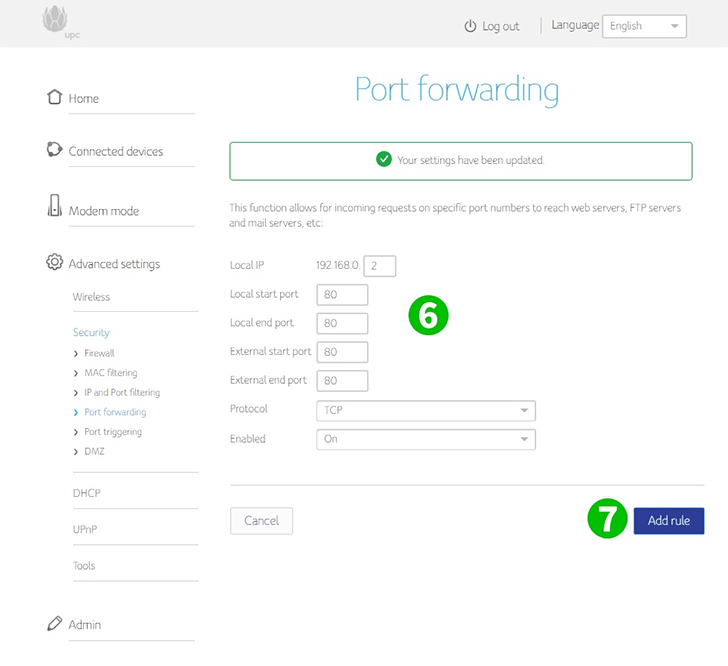Viewport: 728px width, 666px height.
Task: Select Port triggering menu item
Action: (113, 432)
